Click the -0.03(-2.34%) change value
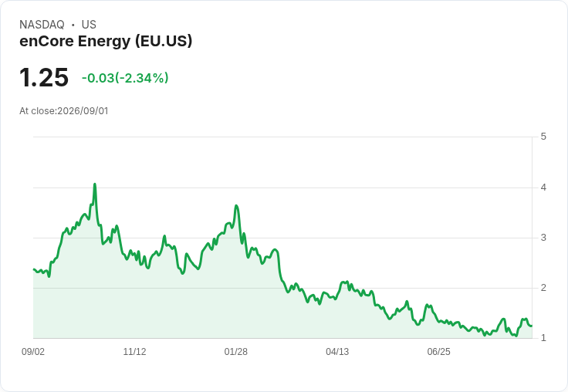Viewport: 568px width, 392px height. [x=125, y=78]
